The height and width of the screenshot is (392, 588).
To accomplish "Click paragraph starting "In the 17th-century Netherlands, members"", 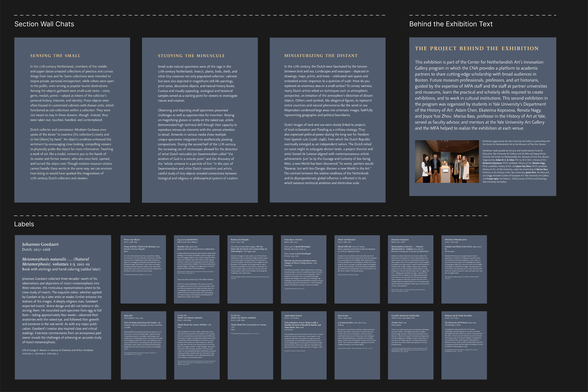I will 72,93.
